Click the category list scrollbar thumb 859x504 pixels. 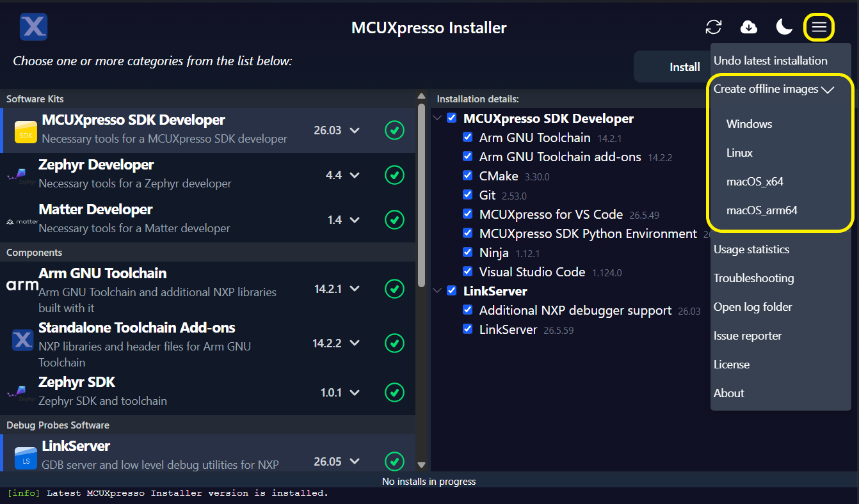coord(421,195)
